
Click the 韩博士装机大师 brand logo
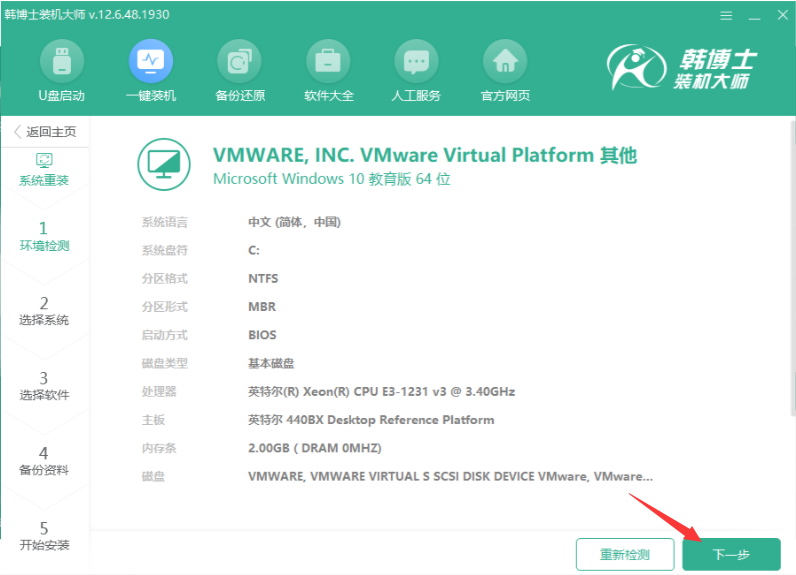click(681, 69)
